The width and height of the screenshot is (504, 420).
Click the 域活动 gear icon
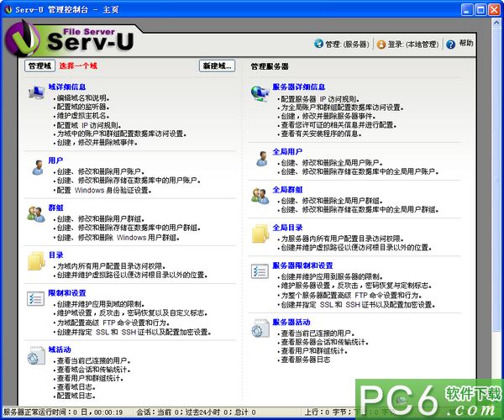click(35, 356)
